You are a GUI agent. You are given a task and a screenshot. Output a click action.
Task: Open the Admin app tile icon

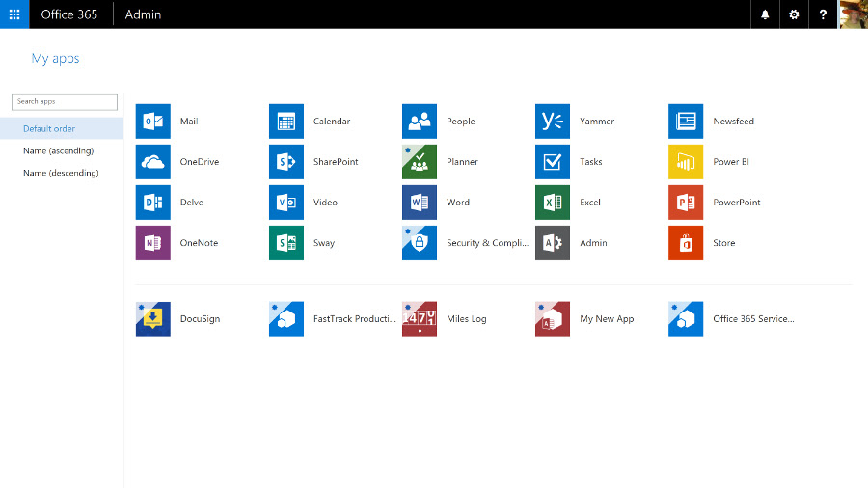553,243
